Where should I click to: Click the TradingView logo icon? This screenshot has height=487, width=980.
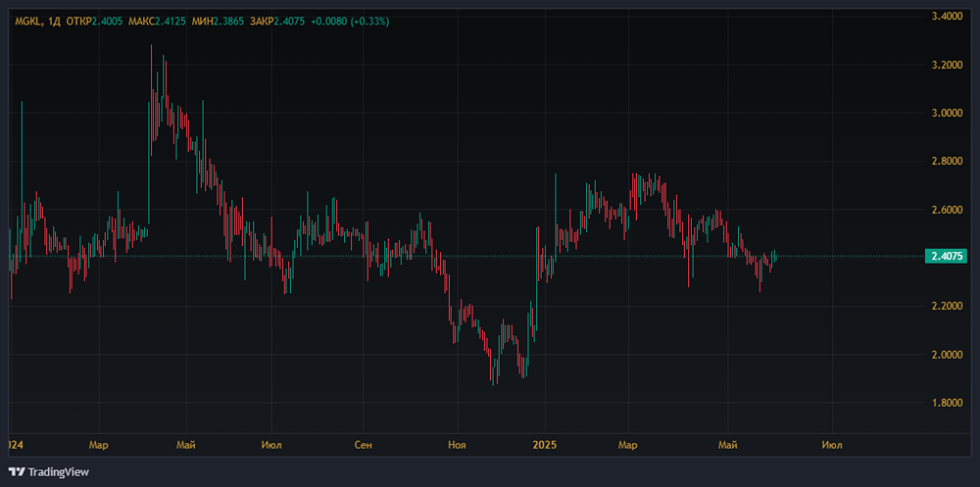click(18, 471)
